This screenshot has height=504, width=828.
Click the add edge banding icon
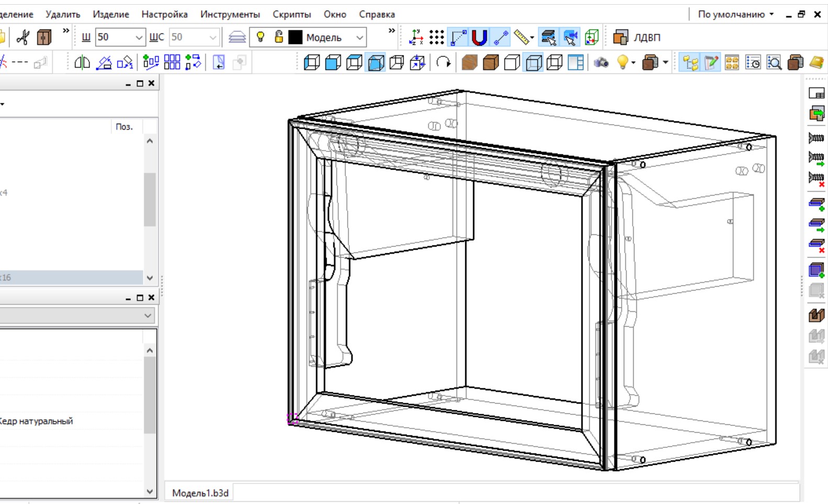816,204
